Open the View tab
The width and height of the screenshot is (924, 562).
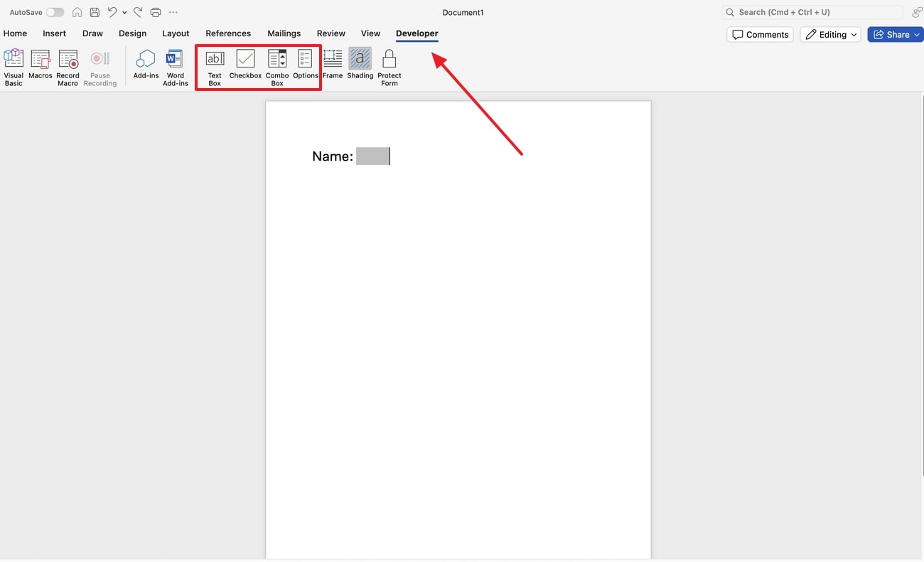coord(370,33)
